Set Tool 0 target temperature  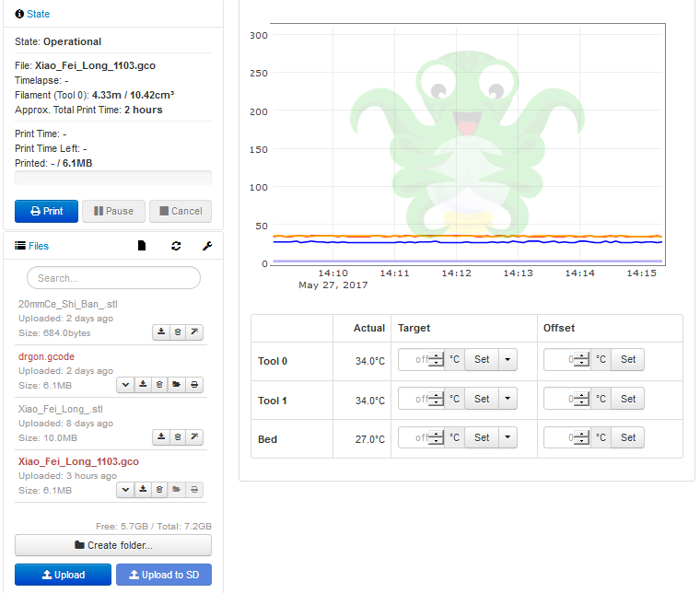click(482, 360)
